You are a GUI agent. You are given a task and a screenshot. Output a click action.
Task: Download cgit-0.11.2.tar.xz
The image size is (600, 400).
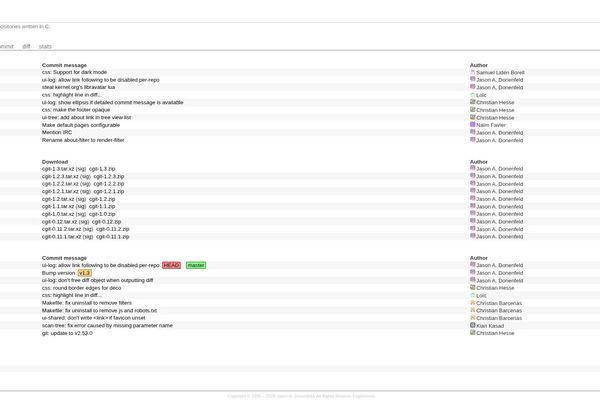tap(62, 229)
